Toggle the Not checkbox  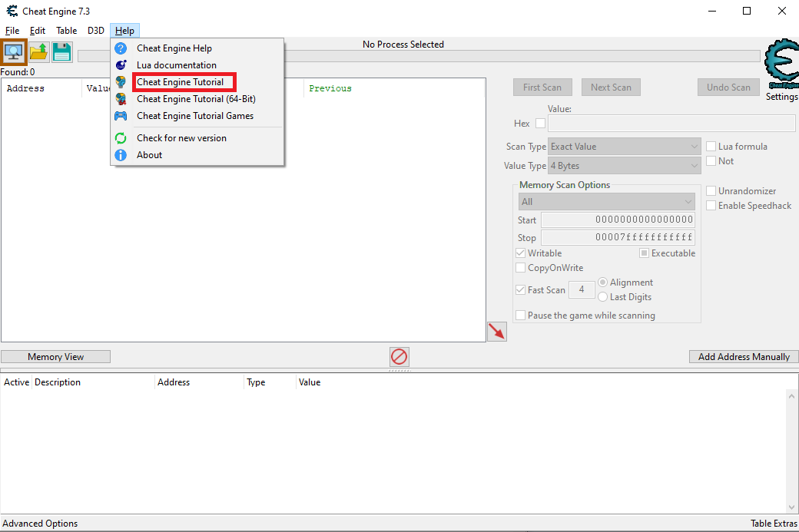tap(711, 161)
